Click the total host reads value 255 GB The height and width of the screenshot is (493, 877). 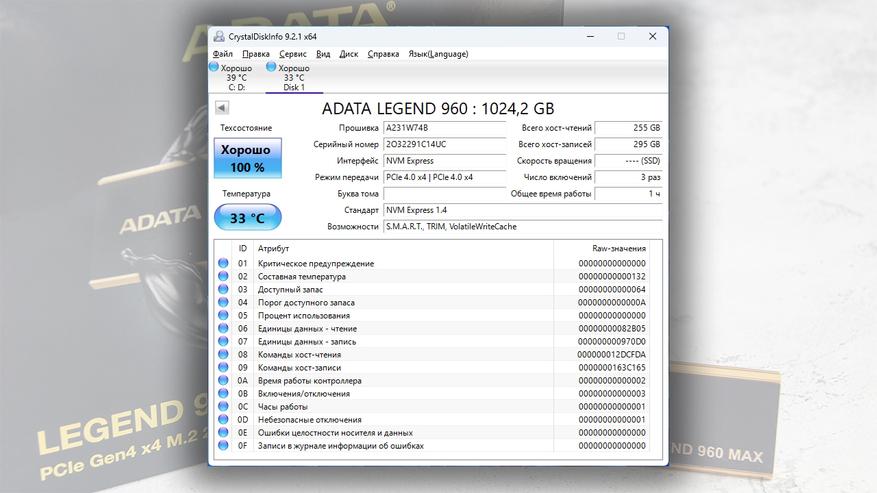629,128
